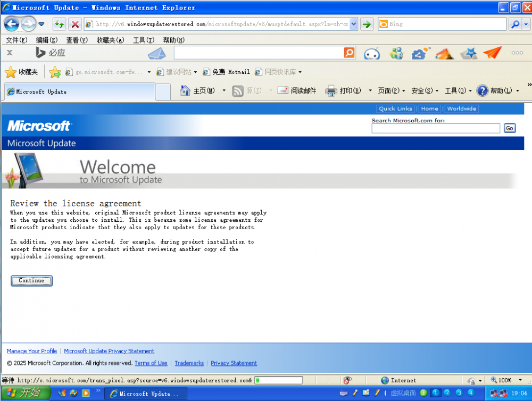This screenshot has width=532, height=401.
Task: Expand the address bar URL dropdown
Action: [x=354, y=24]
